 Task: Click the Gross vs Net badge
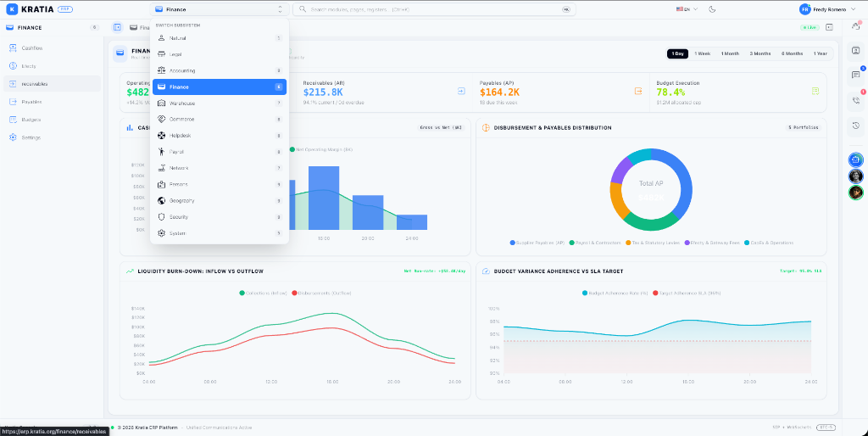point(441,127)
